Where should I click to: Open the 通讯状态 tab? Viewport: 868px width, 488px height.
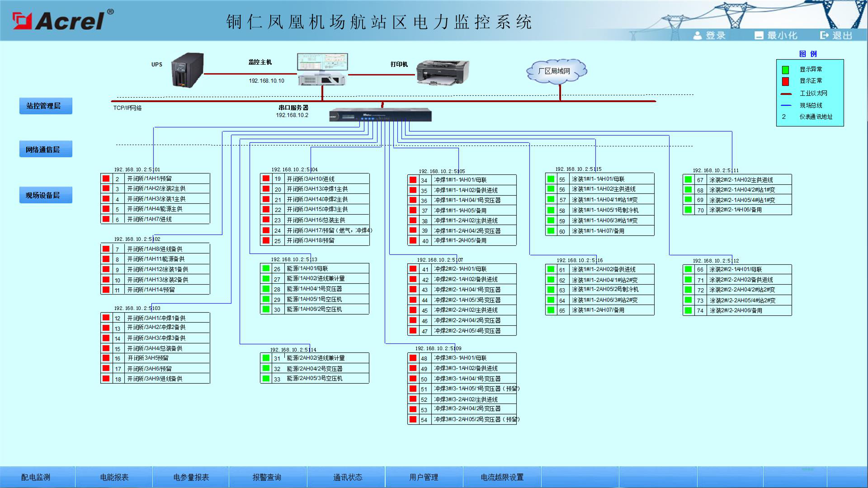348,477
